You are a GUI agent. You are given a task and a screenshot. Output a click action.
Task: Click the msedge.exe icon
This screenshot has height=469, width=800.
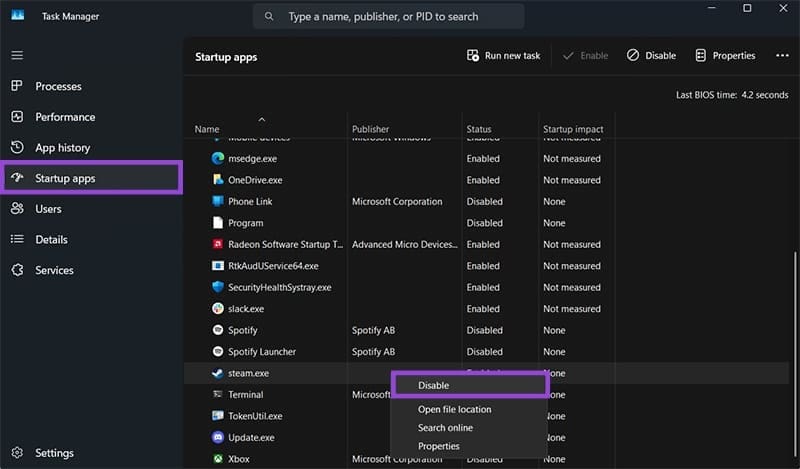[218, 159]
